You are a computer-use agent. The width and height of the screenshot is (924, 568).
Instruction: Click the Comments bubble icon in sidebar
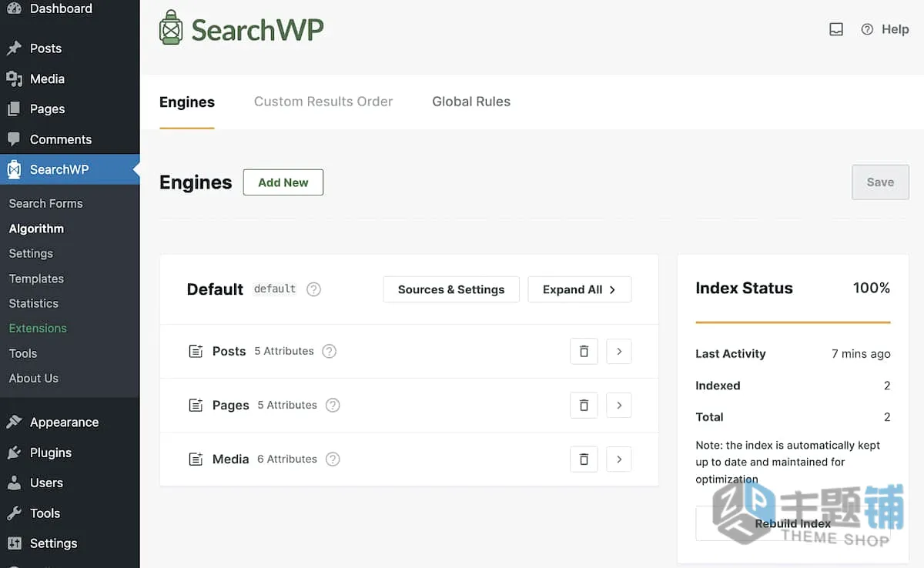[x=14, y=139]
